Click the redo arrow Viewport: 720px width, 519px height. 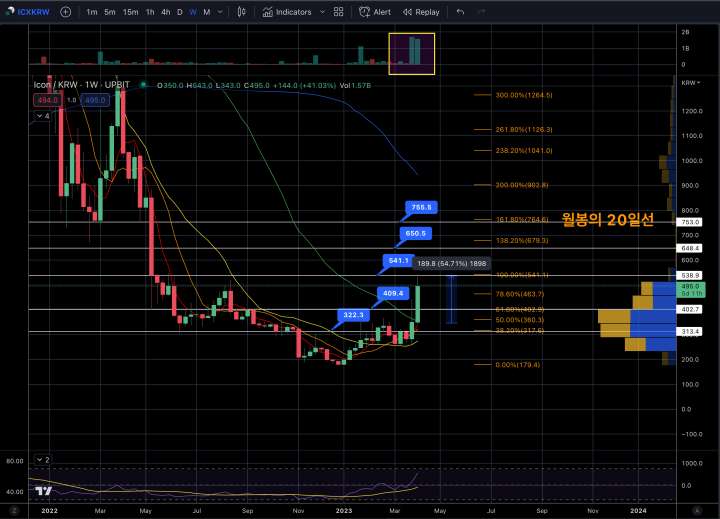(481, 12)
